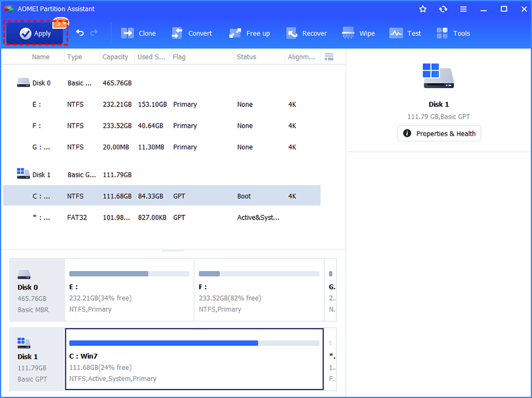Sort by Type column header

point(74,57)
